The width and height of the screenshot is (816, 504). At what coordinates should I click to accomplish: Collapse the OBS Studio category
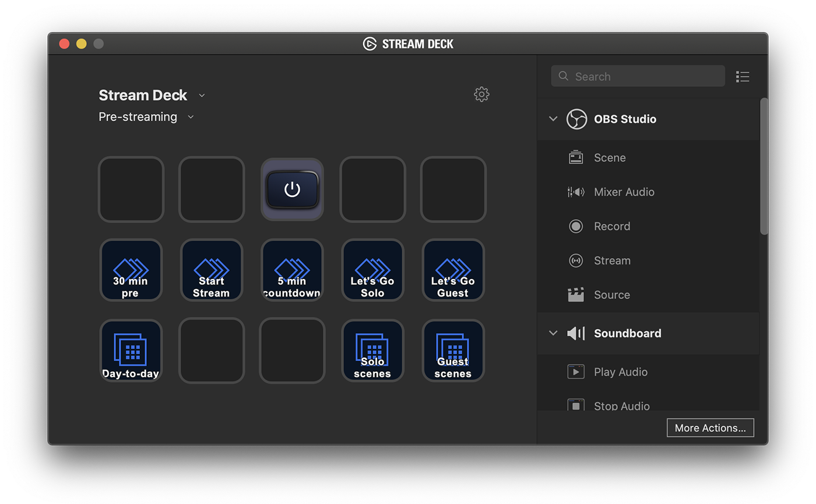[x=553, y=119]
